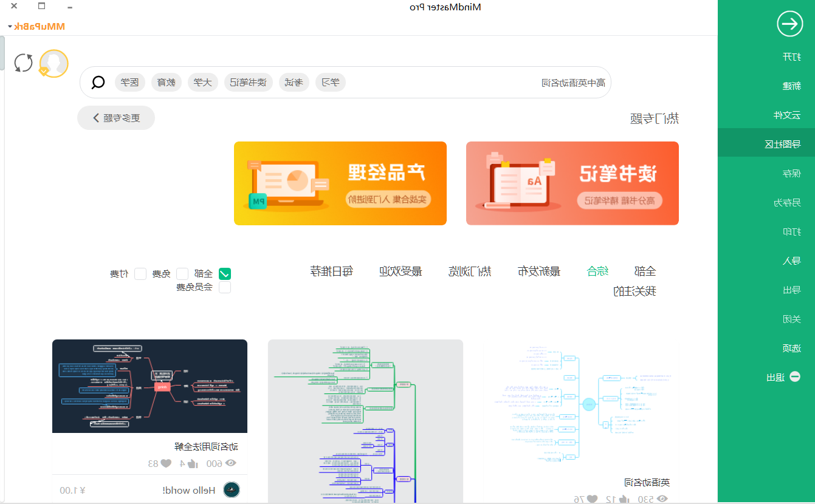
Task: Choose 关闭 in the sidebar menu
Action: [791, 319]
